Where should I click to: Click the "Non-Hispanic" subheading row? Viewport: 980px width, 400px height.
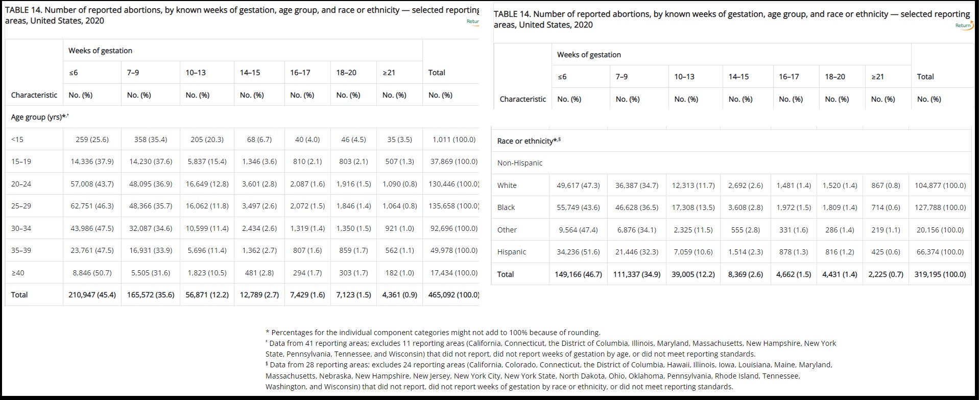pyautogui.click(x=520, y=163)
